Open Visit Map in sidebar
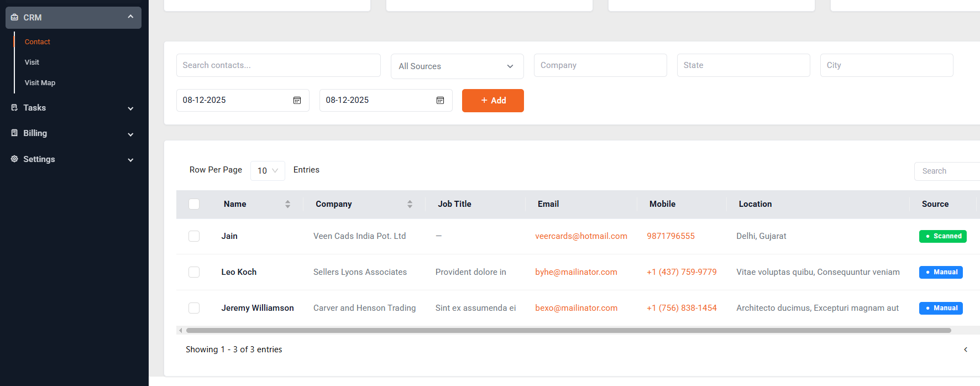This screenshot has width=980, height=386. click(x=40, y=83)
